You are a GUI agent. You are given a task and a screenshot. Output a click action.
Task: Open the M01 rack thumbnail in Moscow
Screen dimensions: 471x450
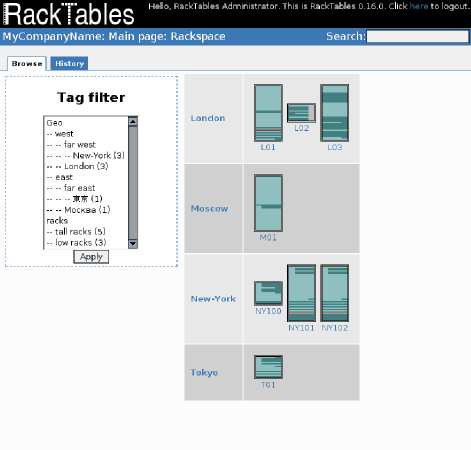point(268,203)
